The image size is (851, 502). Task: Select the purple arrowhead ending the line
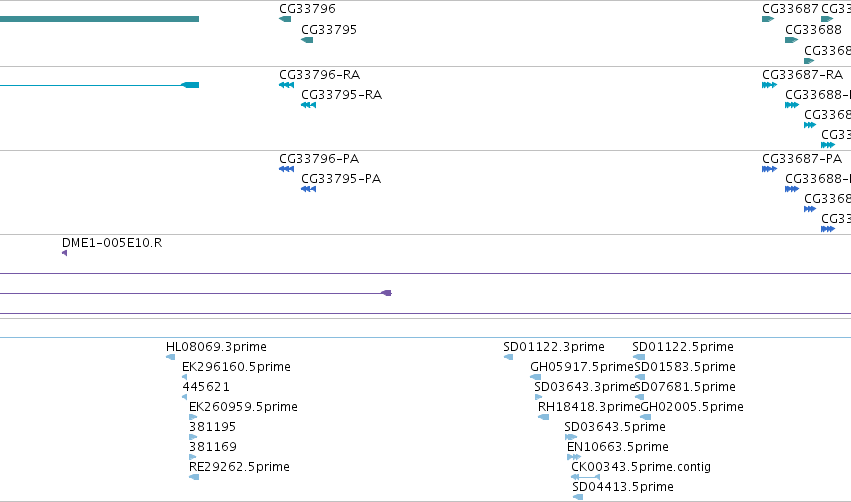coord(386,293)
